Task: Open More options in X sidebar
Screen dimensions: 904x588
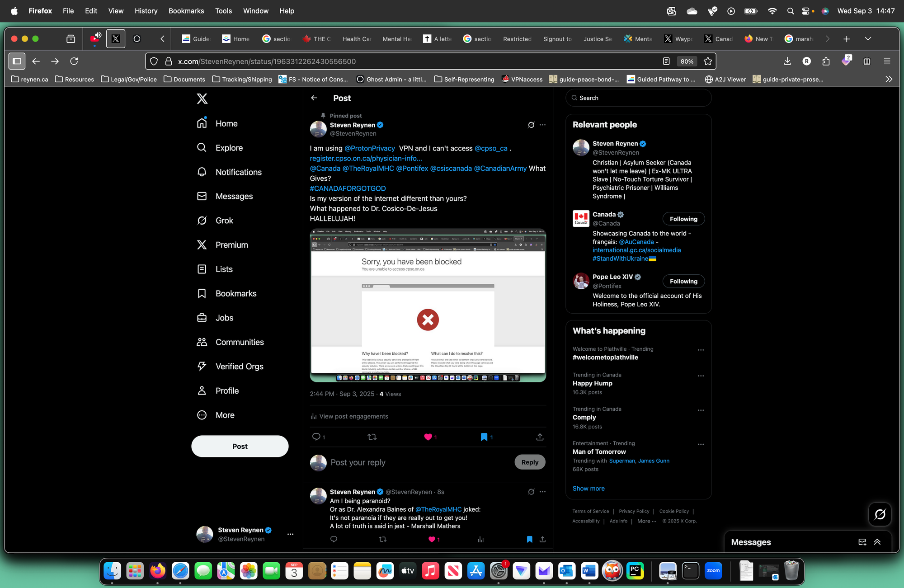Action: pyautogui.click(x=216, y=415)
